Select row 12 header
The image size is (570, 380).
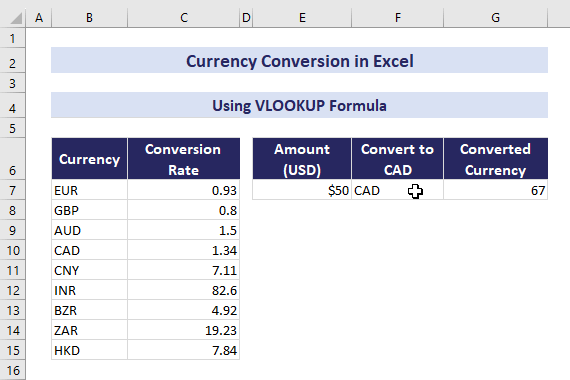13,290
